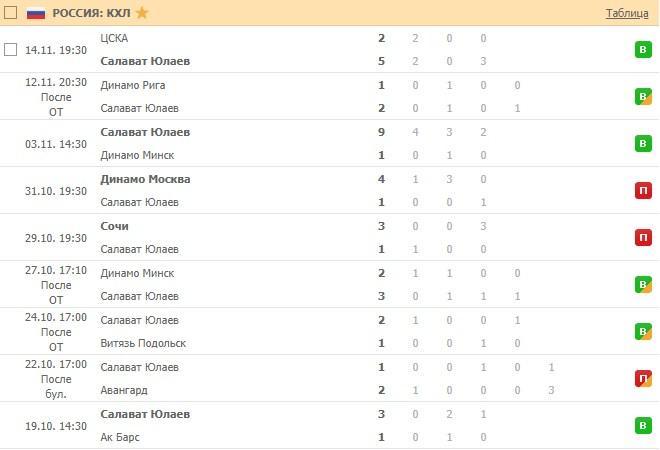Click the loss badge for Сочи match
Image resolution: width=660 pixels, height=450 pixels.
click(644, 238)
